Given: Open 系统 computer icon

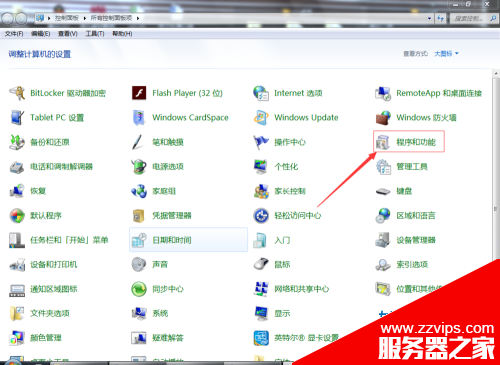Looking at the screenshot, I should [139, 313].
